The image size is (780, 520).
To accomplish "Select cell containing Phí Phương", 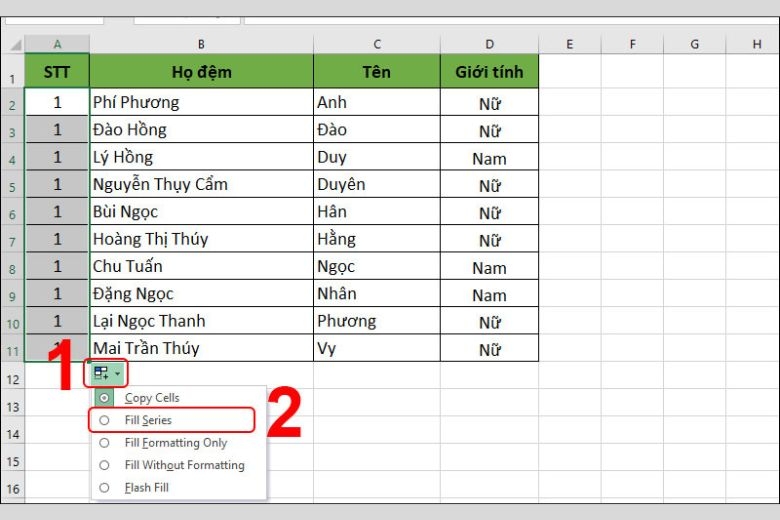I will (x=201, y=102).
